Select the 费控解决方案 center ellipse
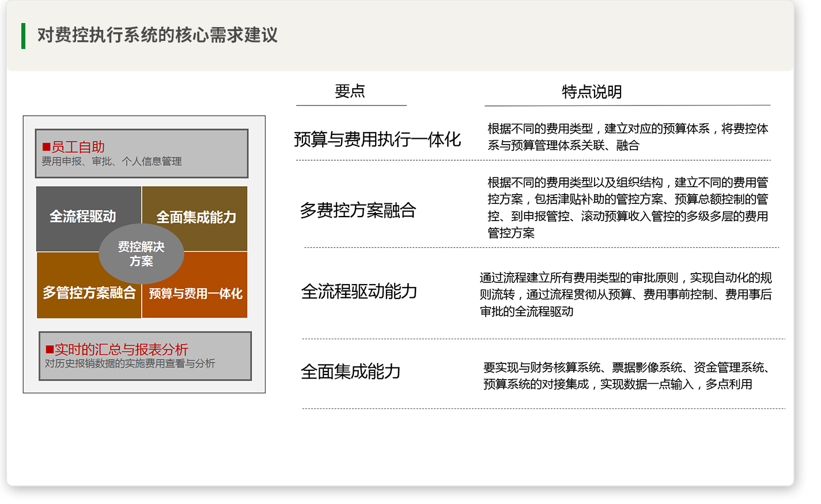 click(x=141, y=254)
